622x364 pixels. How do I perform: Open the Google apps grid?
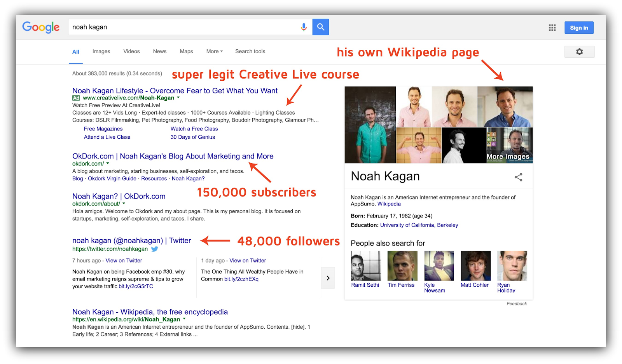click(x=552, y=28)
